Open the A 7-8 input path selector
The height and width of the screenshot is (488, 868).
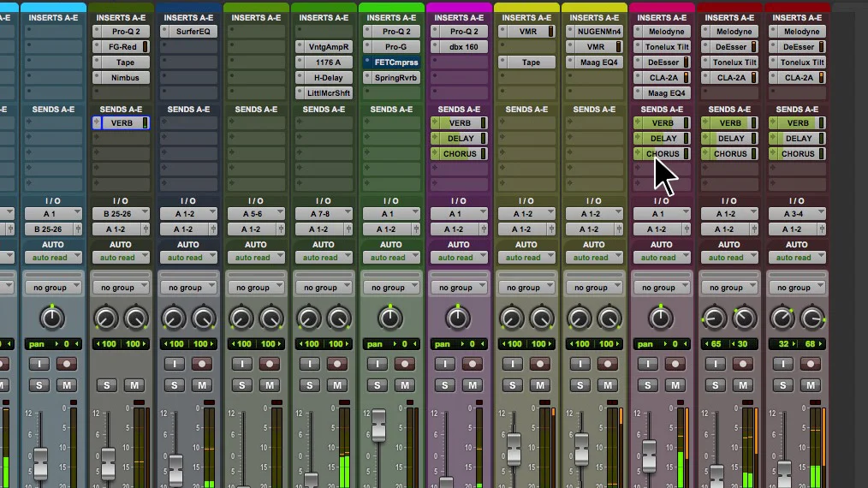tap(324, 214)
